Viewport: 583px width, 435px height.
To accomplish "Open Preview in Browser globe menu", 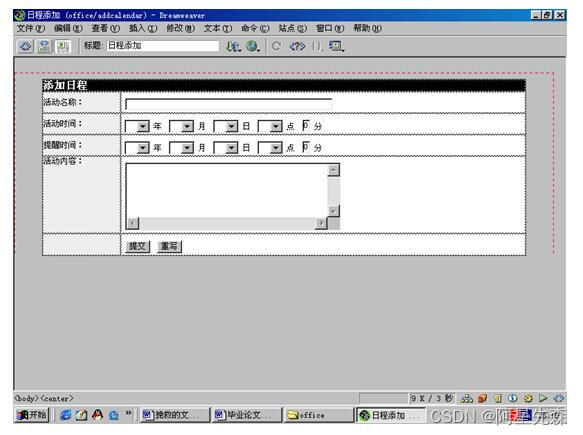I will tap(253, 46).
